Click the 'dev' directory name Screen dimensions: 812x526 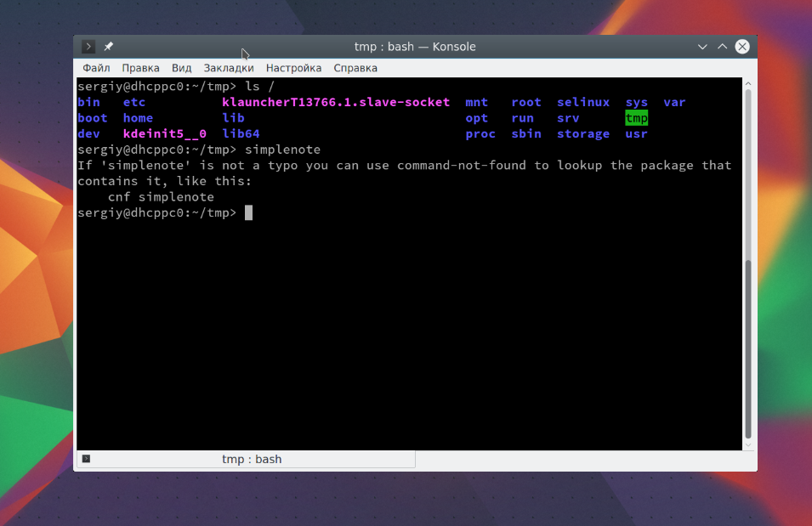coord(88,133)
